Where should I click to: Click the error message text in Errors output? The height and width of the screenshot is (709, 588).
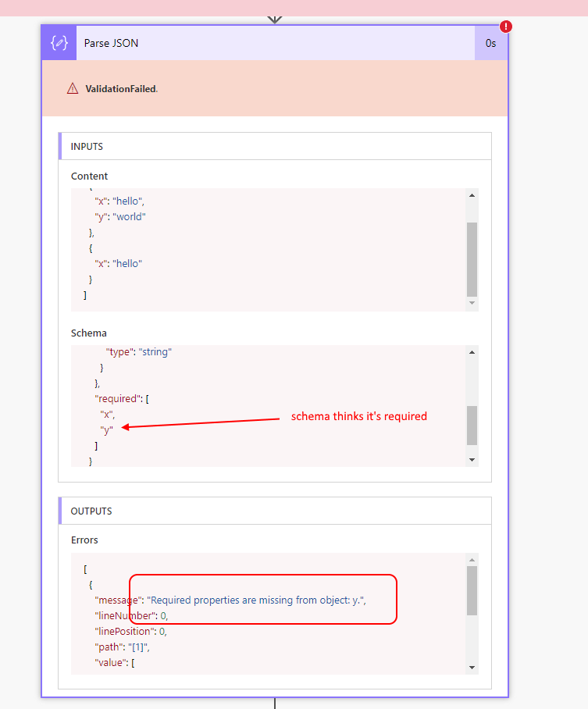click(258, 600)
